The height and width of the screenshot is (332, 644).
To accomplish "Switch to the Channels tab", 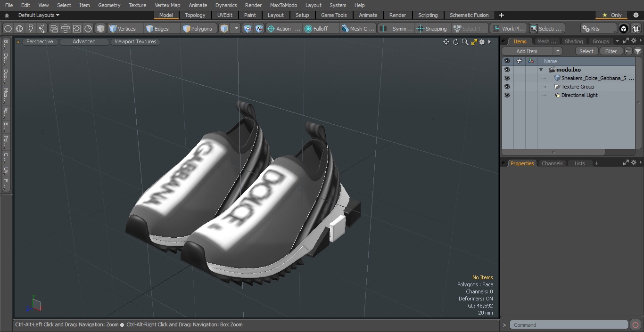I will tap(552, 163).
